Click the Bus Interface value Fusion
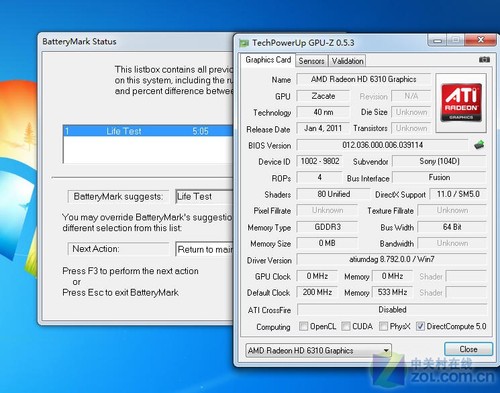Image resolution: width=500 pixels, height=393 pixels. click(x=439, y=177)
